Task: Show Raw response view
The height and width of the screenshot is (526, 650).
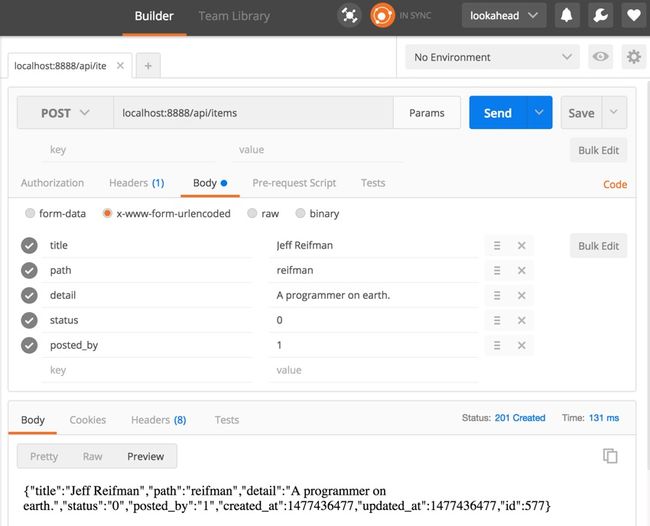Action: [x=92, y=456]
